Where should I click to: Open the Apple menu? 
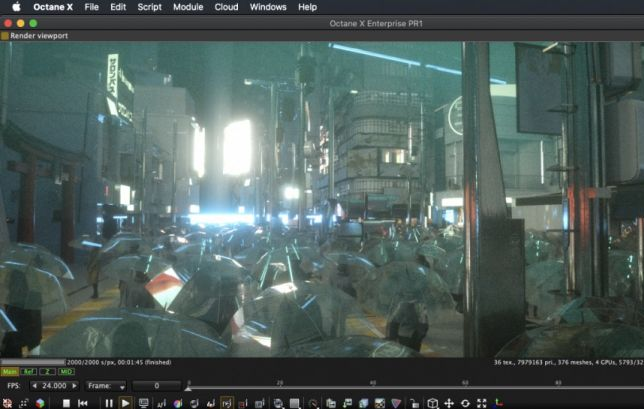click(x=16, y=7)
